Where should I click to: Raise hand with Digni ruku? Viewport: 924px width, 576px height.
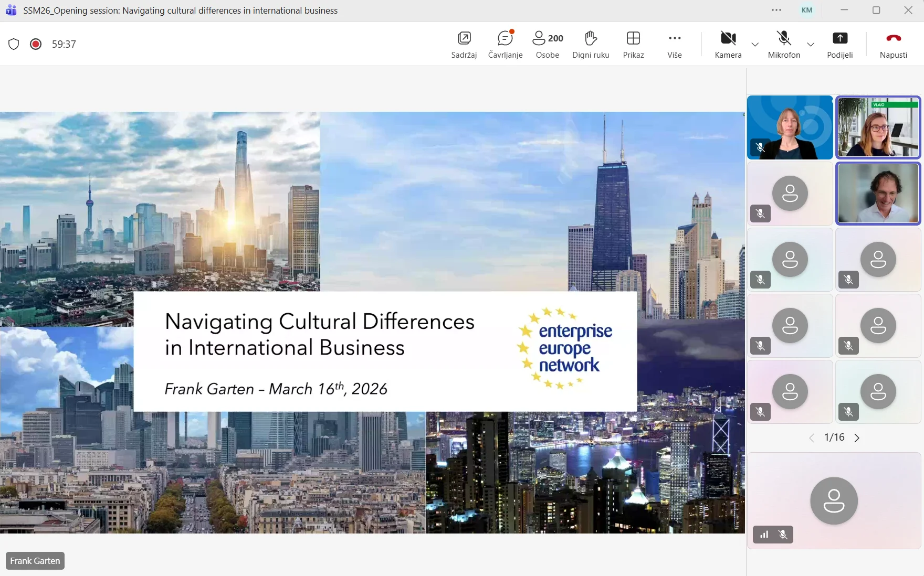click(x=591, y=44)
